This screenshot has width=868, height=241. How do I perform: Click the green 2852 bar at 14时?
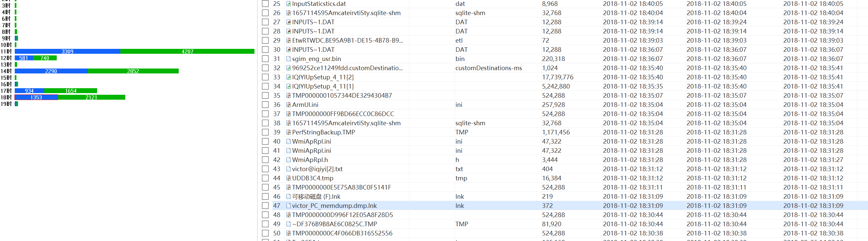[133, 71]
